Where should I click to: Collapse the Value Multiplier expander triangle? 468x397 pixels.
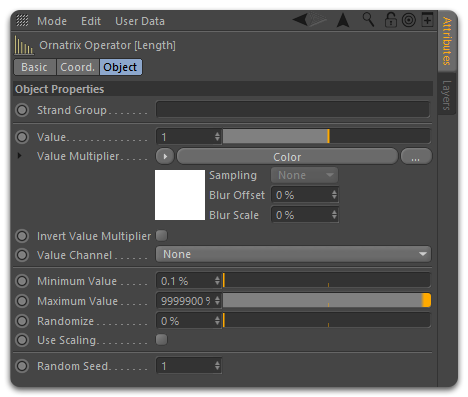click(x=20, y=155)
